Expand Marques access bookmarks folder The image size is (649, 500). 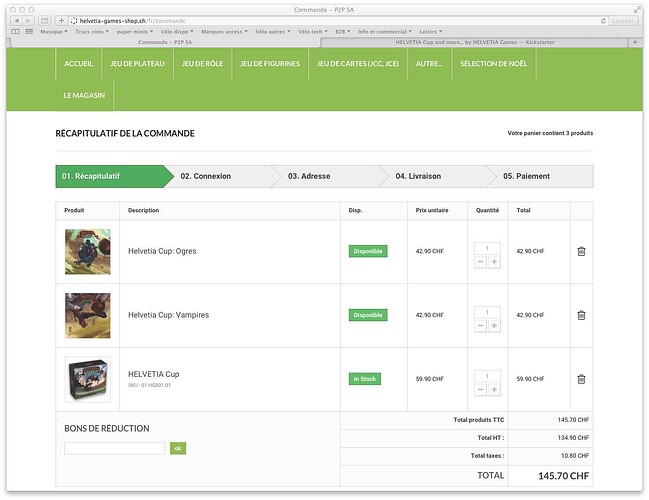pos(224,31)
